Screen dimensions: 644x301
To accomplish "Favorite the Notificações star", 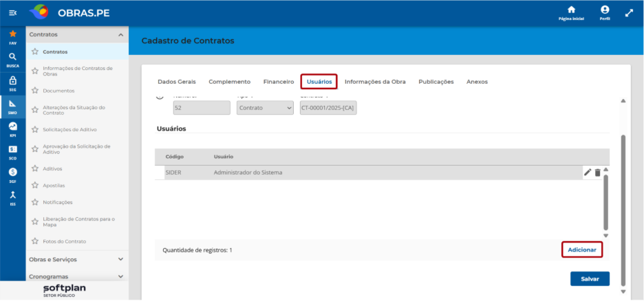I will (35, 202).
